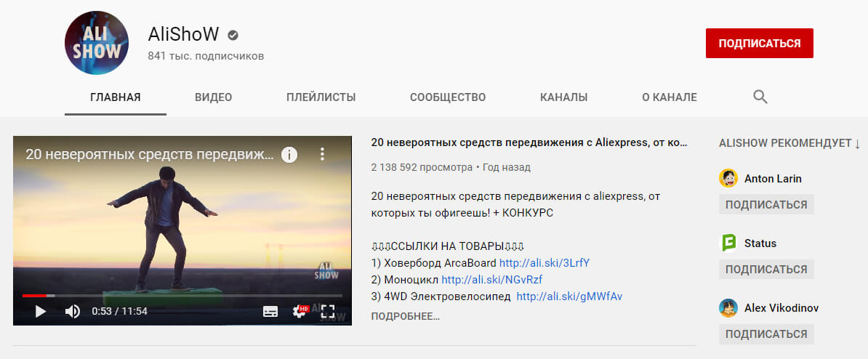Click the AliShoW channel avatar
Screen dimensions: 868x359
click(x=97, y=43)
